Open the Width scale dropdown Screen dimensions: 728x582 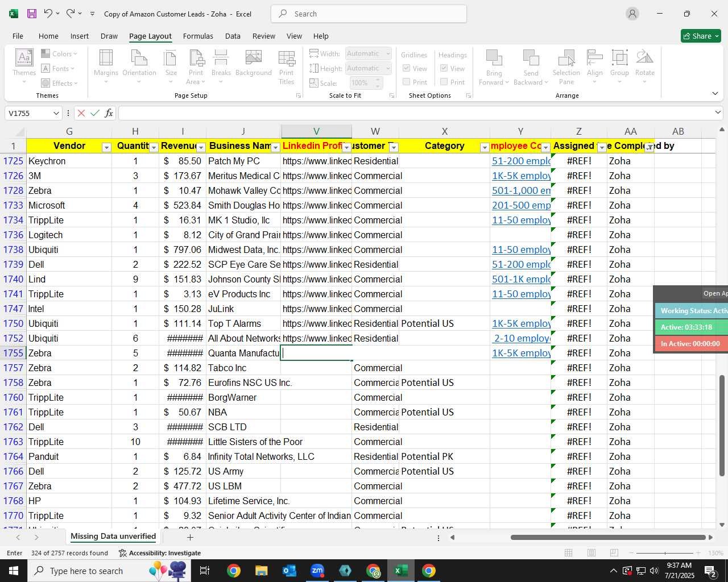point(388,53)
